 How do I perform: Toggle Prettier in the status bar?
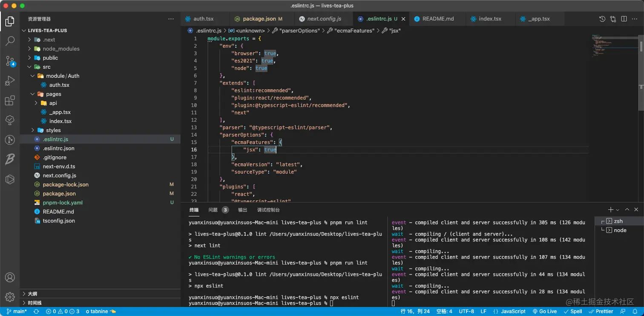pos(601,311)
